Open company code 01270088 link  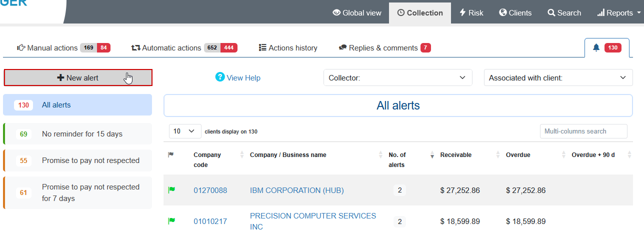210,190
